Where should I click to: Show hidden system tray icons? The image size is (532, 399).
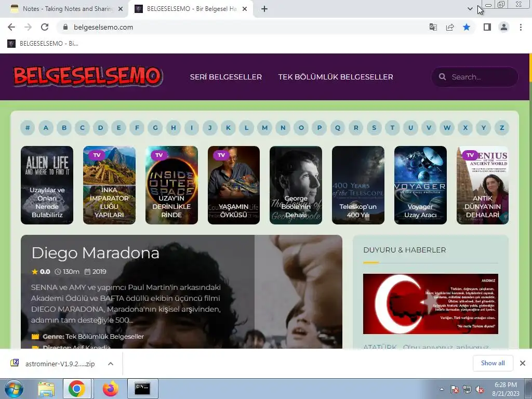click(x=442, y=389)
